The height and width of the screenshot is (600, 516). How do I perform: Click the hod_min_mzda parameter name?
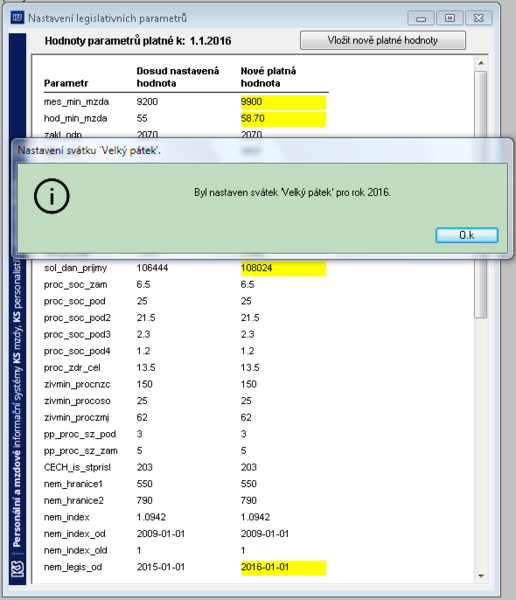coord(75,119)
